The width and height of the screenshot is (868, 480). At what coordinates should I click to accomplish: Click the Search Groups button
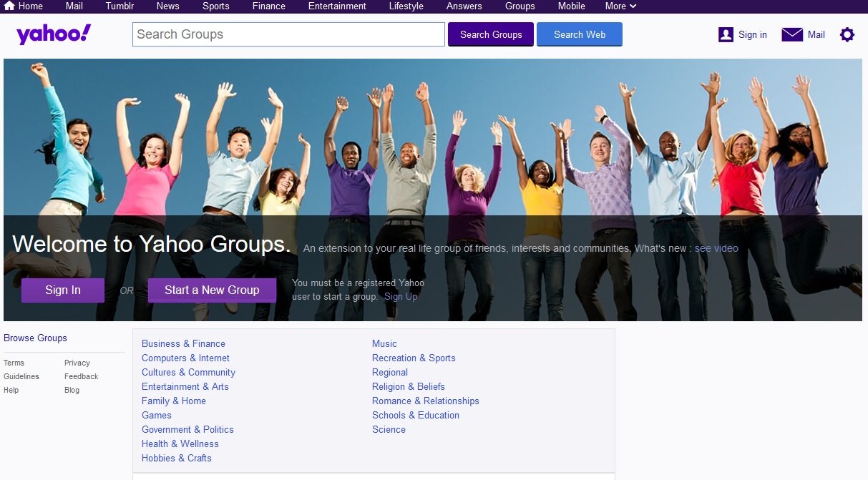(491, 34)
